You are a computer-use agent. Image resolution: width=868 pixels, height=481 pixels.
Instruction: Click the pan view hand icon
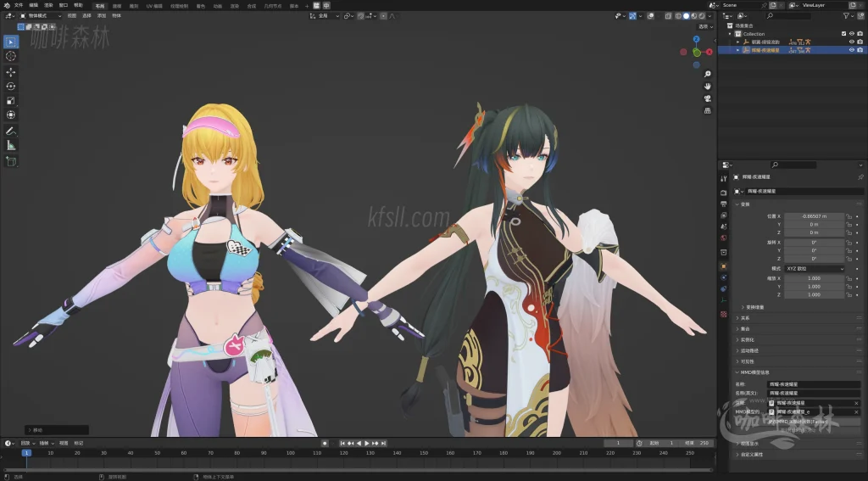708,86
